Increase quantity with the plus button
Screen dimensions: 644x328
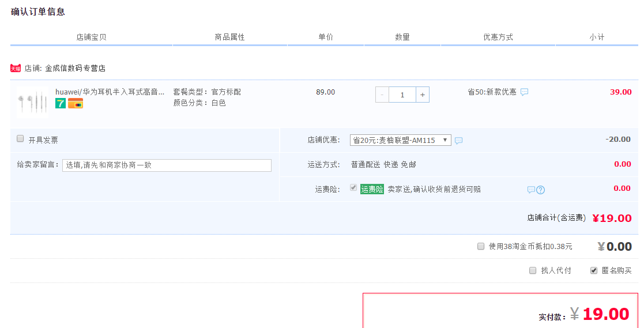coord(422,95)
